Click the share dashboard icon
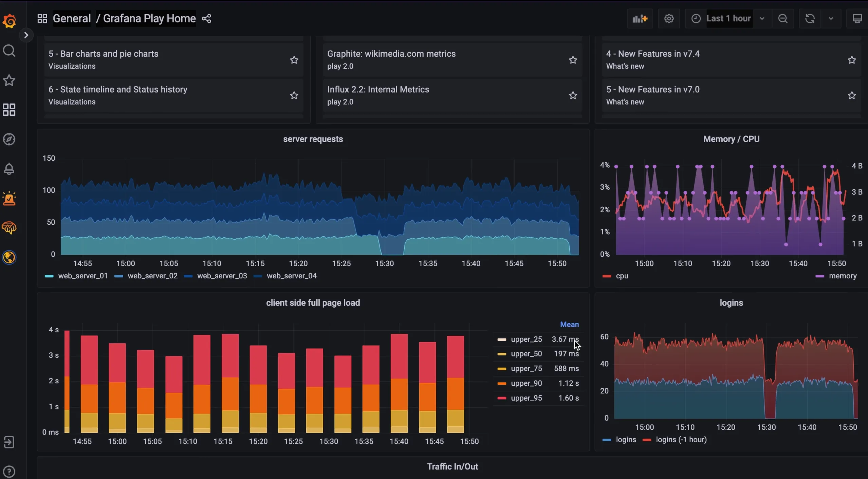 (206, 18)
